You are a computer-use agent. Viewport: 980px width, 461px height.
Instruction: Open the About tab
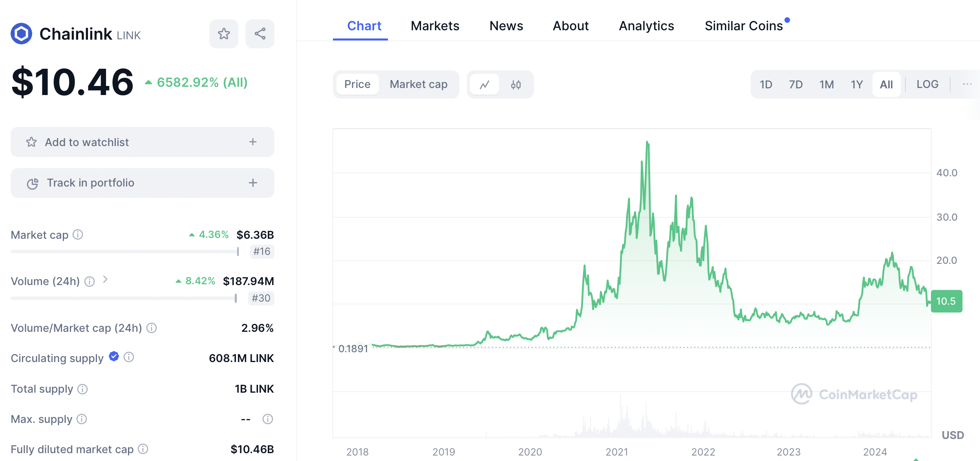click(570, 26)
